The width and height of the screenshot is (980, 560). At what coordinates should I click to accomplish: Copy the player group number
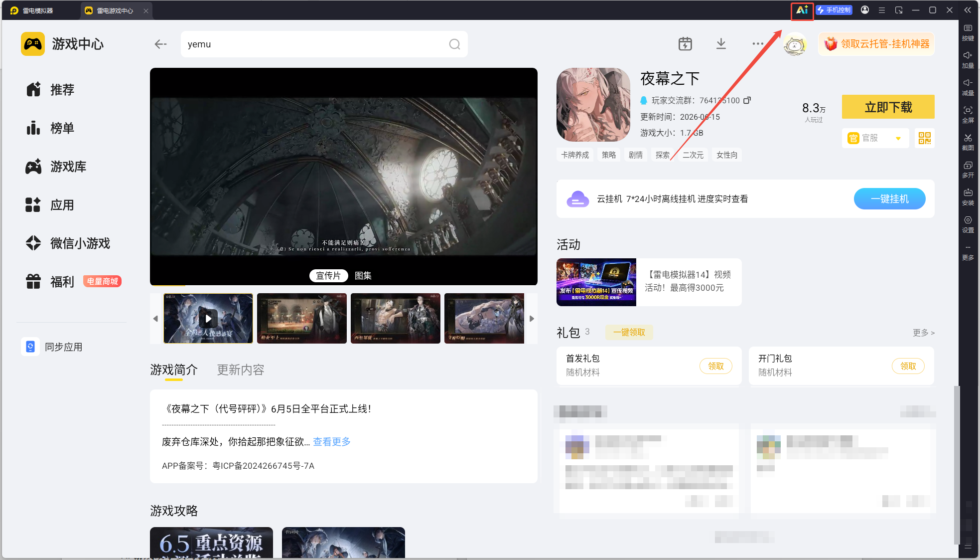tap(747, 100)
